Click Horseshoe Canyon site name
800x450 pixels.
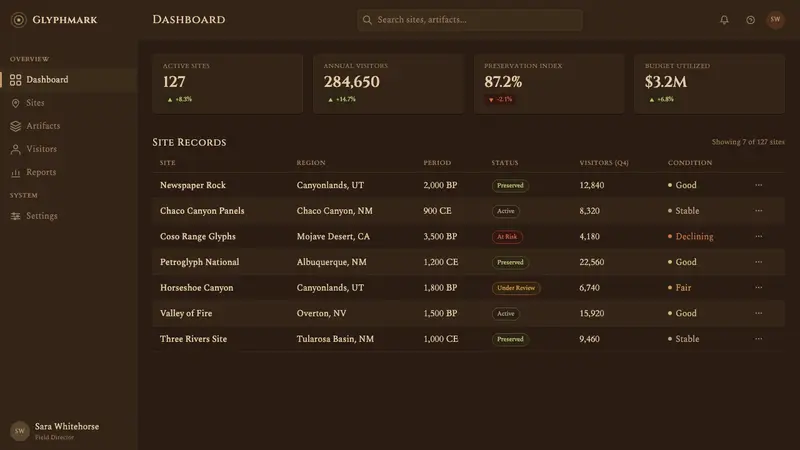click(x=196, y=287)
